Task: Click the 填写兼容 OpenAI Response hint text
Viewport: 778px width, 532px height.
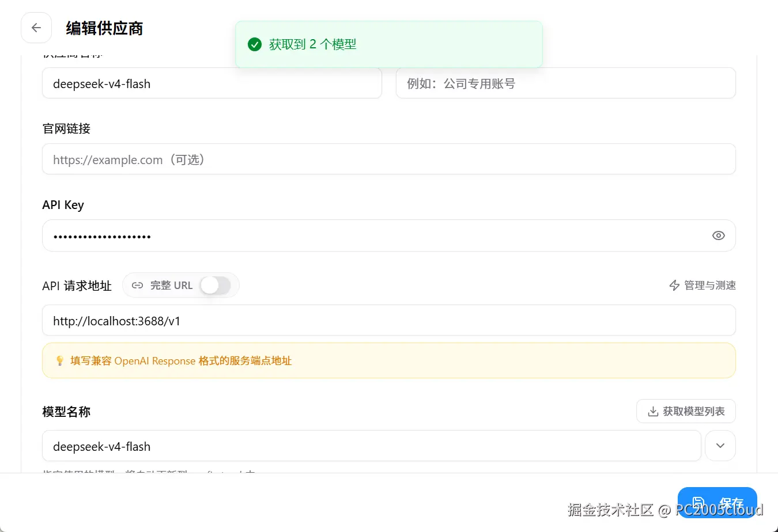Action: click(181, 360)
